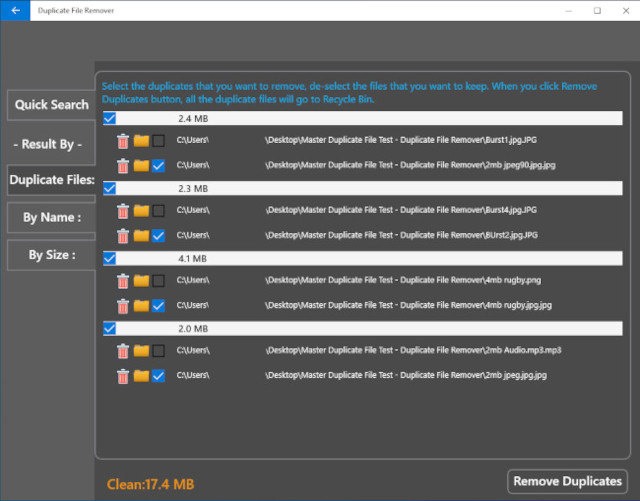640x501 pixels.
Task: Click the 4mb rugby.png file path
Action: [358, 280]
